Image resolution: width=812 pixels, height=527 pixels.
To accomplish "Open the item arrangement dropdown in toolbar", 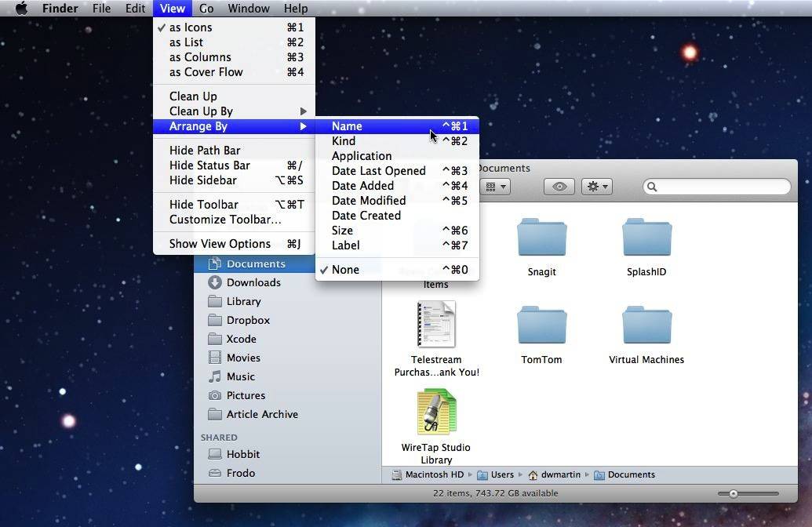I will click(495, 187).
